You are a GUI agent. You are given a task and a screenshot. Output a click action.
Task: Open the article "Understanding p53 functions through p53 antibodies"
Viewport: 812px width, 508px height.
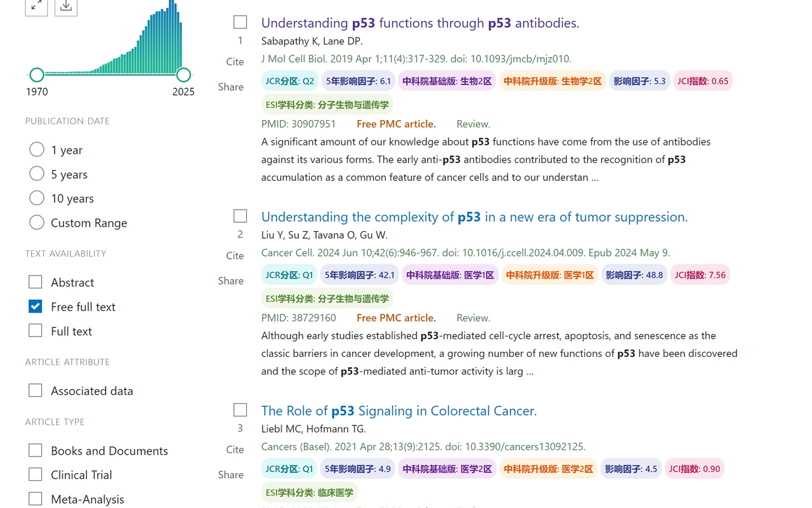(420, 22)
